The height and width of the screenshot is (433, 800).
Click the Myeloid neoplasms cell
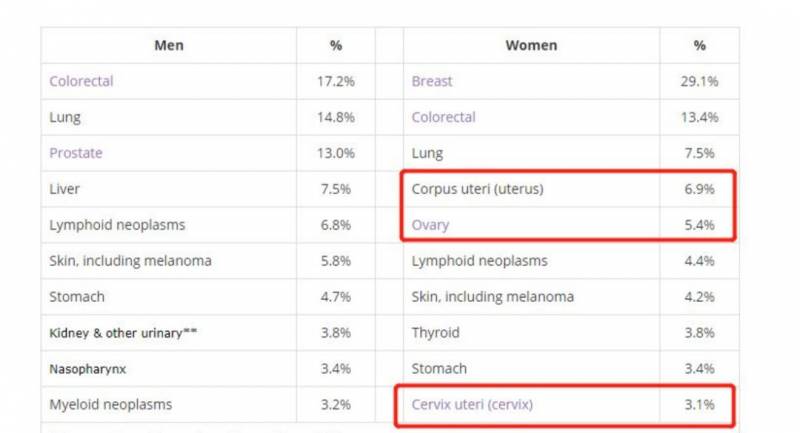coord(110,404)
